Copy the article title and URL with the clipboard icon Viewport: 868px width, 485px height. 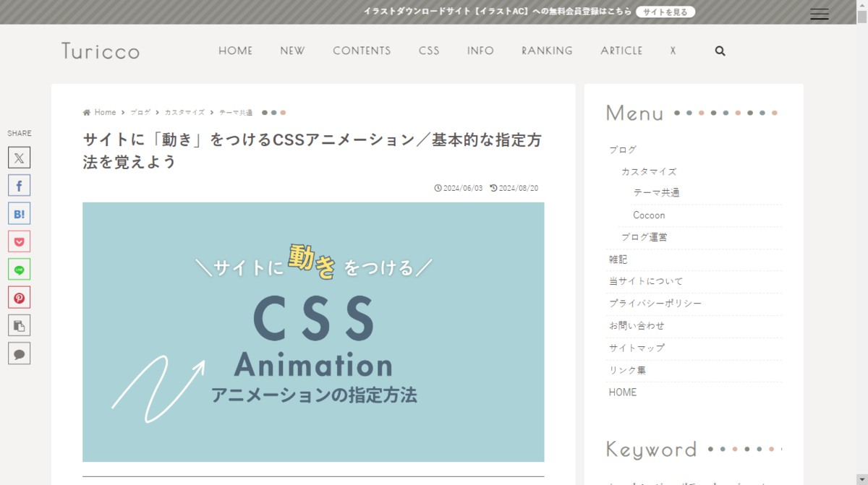(x=19, y=325)
